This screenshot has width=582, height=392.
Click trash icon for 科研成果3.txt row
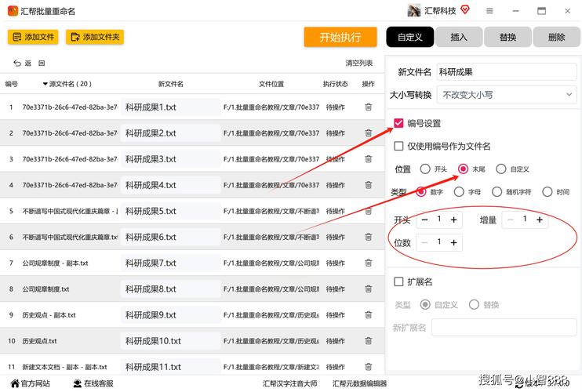click(x=368, y=159)
